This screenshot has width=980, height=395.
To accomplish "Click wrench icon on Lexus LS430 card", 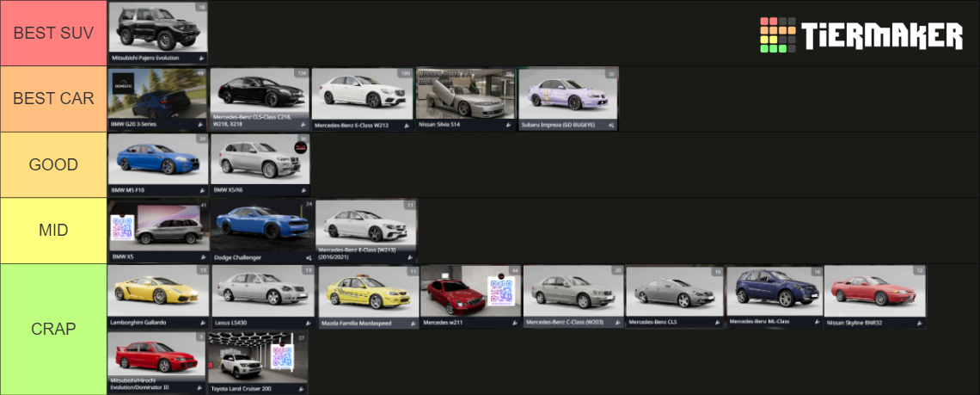I will pos(308,323).
